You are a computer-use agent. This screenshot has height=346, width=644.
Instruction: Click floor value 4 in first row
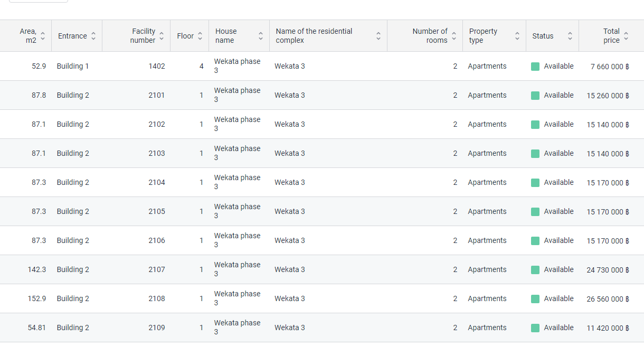[202, 66]
